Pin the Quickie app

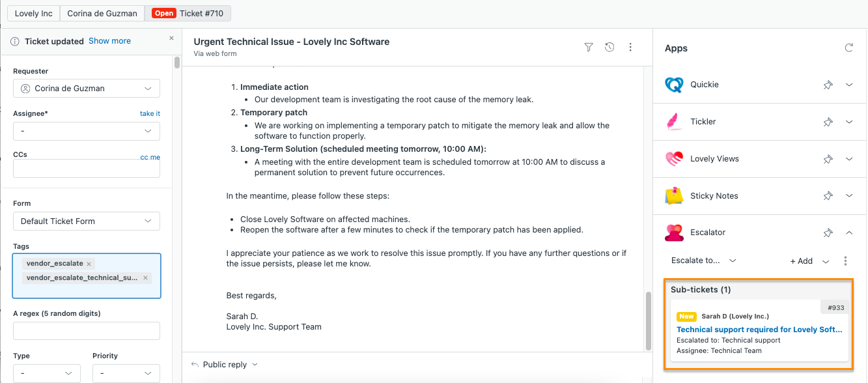[x=828, y=85]
